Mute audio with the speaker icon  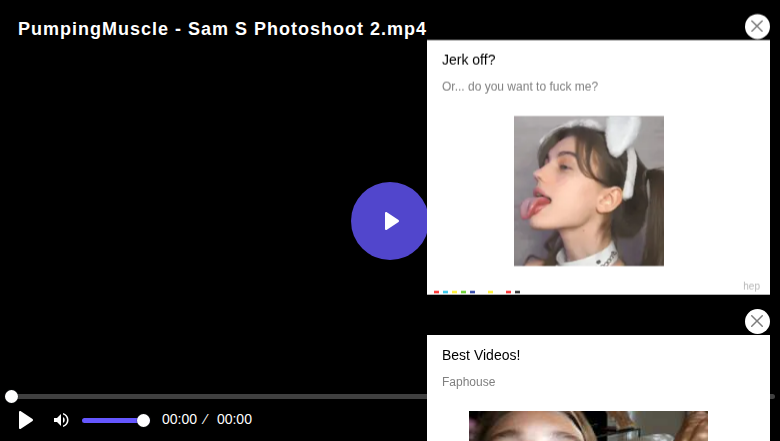click(61, 420)
